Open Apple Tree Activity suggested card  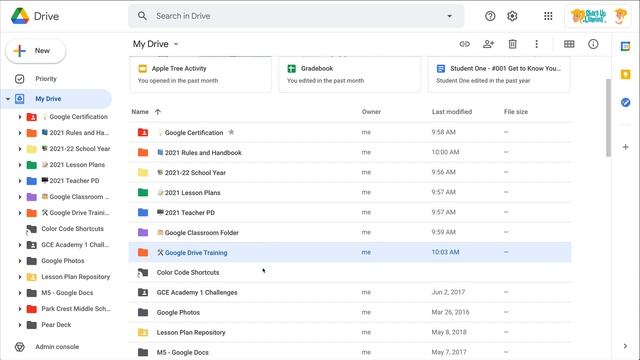(200, 74)
